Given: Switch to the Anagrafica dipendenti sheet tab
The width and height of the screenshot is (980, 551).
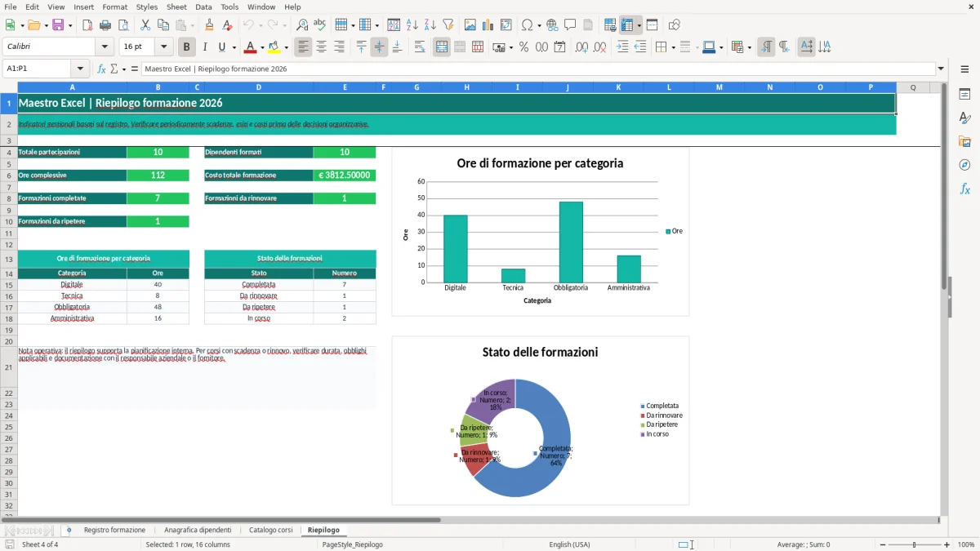Looking at the screenshot, I should (198, 530).
